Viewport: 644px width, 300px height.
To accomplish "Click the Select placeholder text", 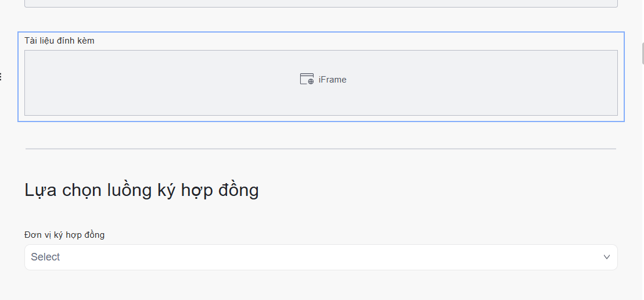I will click(46, 257).
